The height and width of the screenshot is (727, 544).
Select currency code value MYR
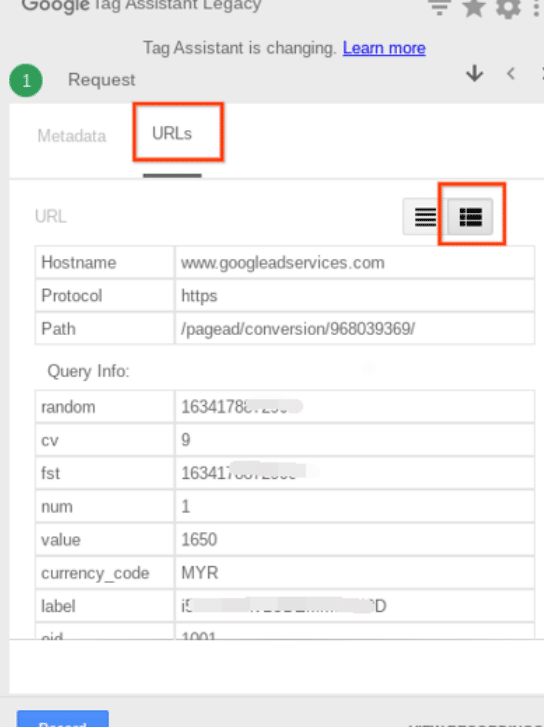[x=199, y=573]
